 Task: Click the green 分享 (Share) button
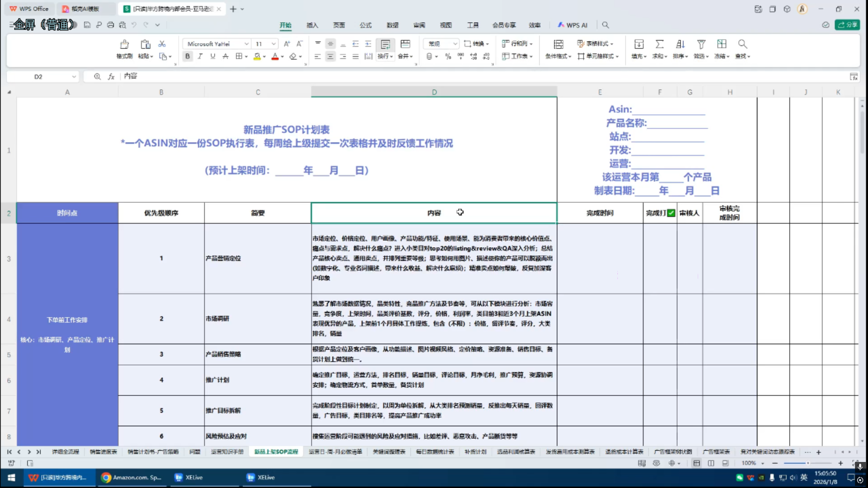(x=847, y=25)
